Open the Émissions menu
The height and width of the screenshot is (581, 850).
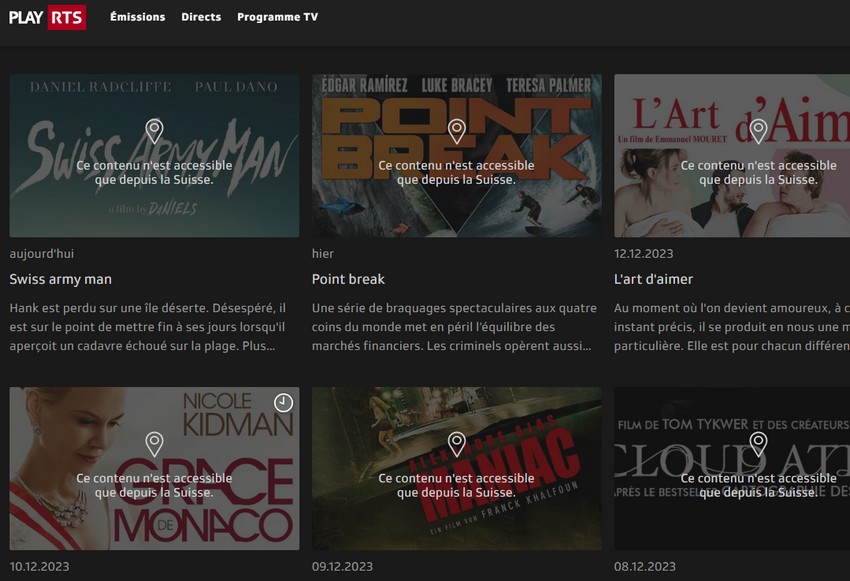pos(138,17)
